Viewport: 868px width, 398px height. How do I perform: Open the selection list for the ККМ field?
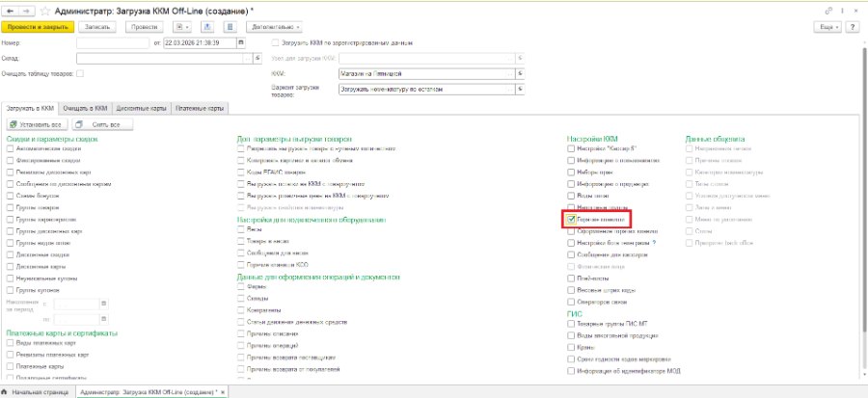pyautogui.click(x=510, y=73)
